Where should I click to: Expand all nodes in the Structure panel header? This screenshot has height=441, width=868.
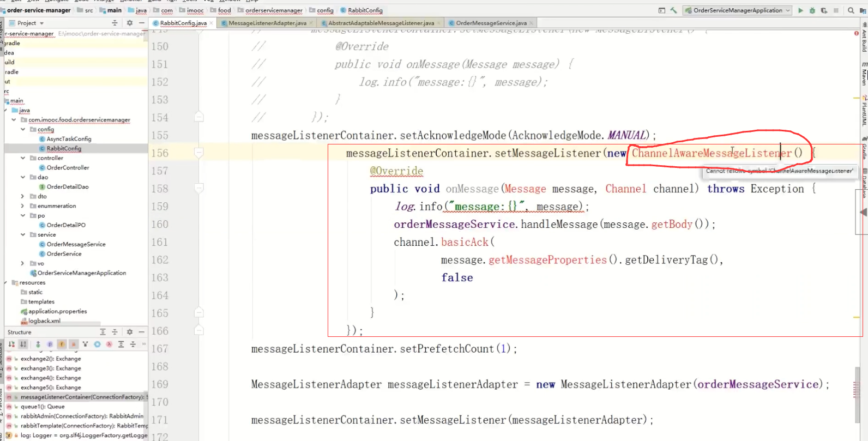[103, 331]
